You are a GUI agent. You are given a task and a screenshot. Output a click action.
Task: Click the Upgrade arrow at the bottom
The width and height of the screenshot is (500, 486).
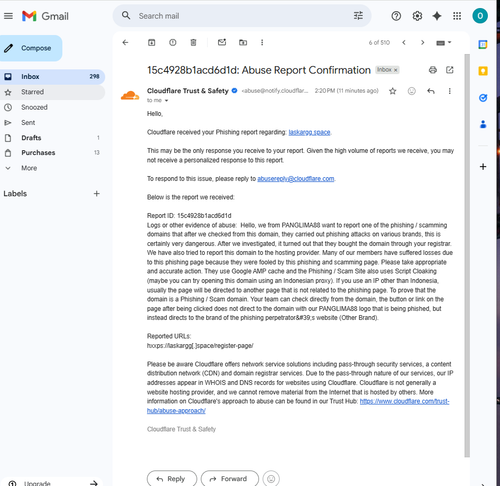pyautogui.click(x=94, y=483)
